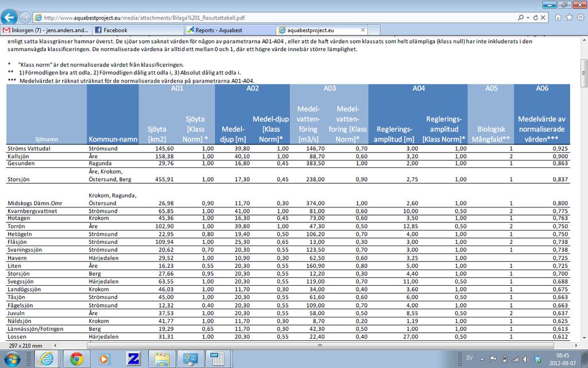Click the value 455,91 in the Sjöyta column

coord(164,179)
